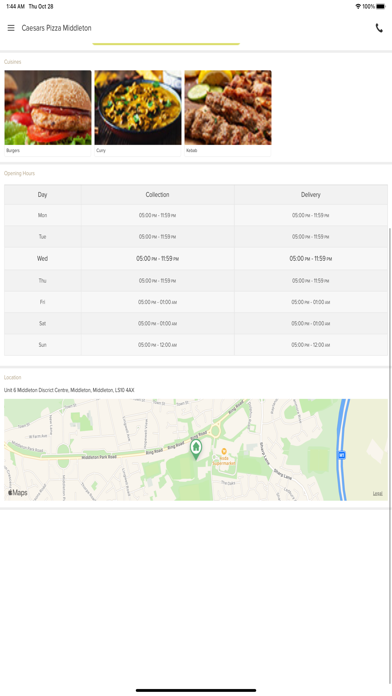This screenshot has height=696, width=392.
Task: Tap the address Unit 6 Middleton District Centre
Action: point(69,390)
